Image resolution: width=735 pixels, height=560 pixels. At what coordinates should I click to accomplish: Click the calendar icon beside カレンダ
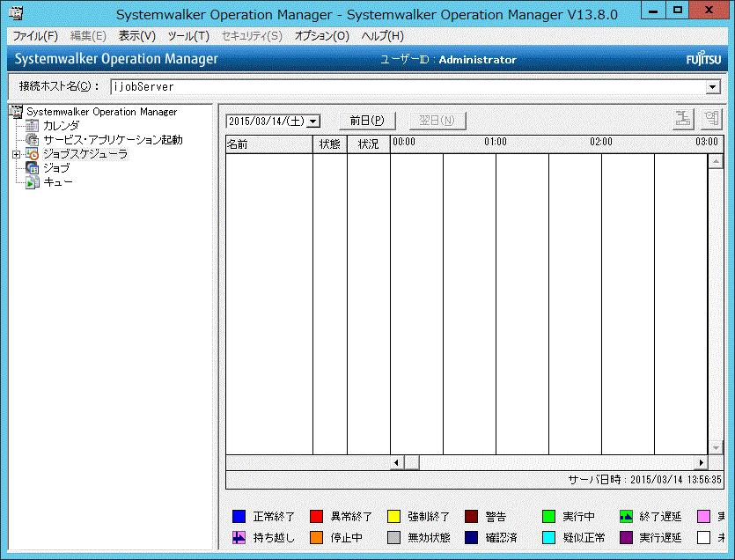[x=32, y=126]
